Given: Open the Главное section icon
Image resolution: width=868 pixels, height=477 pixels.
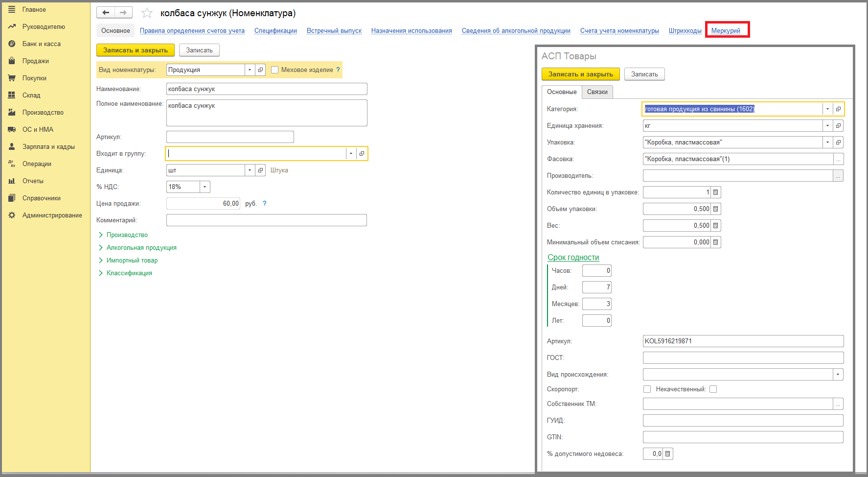Looking at the screenshot, I should 12,9.
